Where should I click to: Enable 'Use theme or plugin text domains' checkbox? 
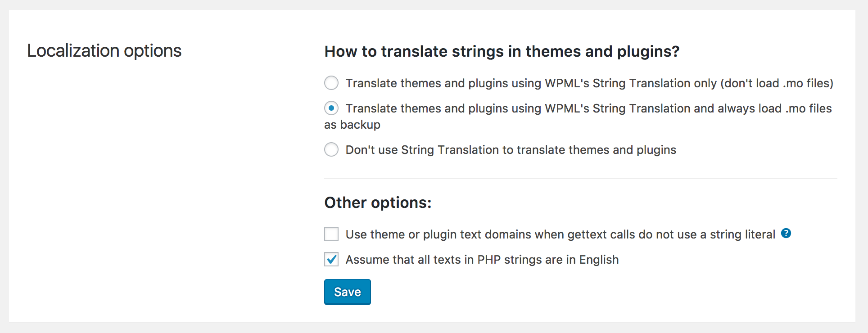pyautogui.click(x=331, y=234)
